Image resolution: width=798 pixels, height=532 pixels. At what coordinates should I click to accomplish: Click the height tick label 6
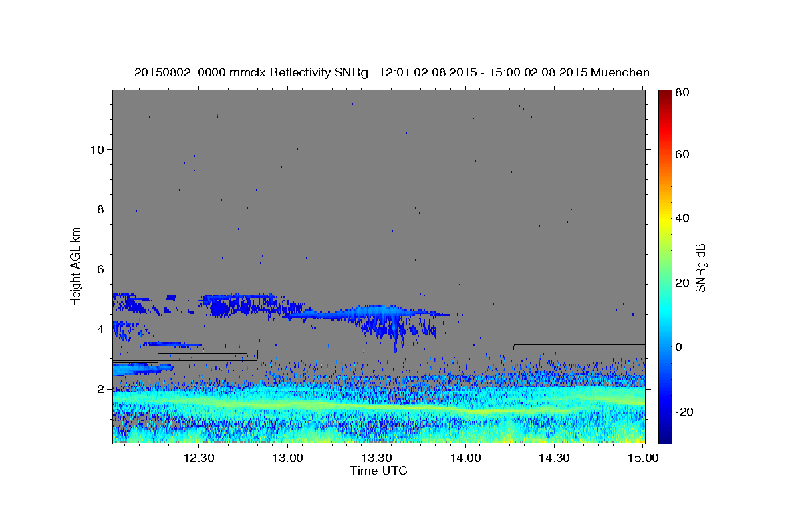coord(101,269)
